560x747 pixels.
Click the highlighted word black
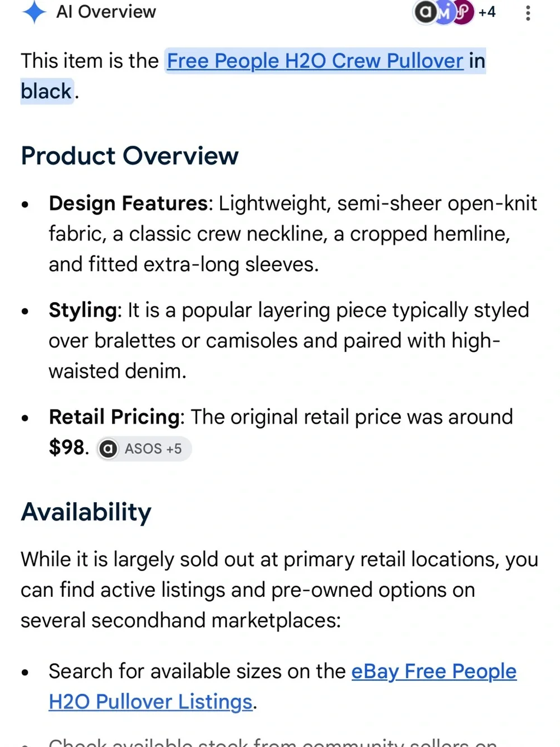46,91
